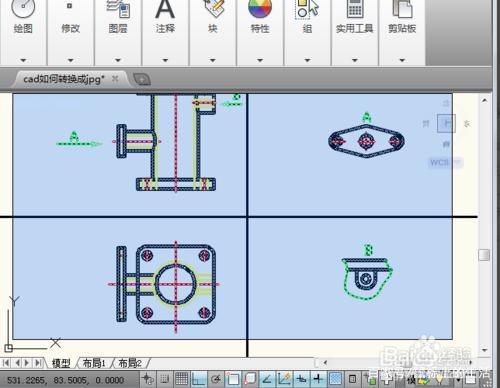Expand the arrow under 特性 panel
This screenshot has height=388, width=500.
pos(260,60)
